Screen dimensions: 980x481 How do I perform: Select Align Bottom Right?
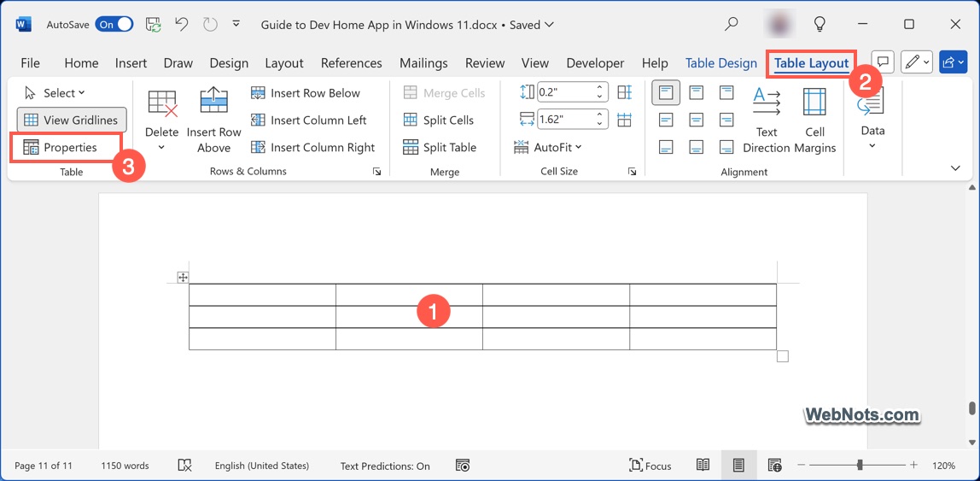pos(726,147)
